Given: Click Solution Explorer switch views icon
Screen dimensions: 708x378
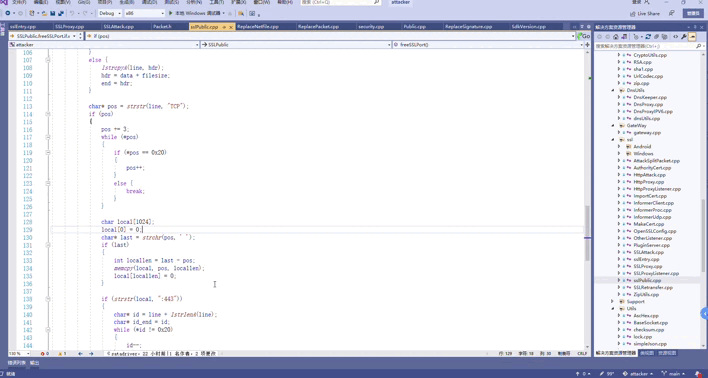Looking at the screenshot, I should [x=624, y=37].
